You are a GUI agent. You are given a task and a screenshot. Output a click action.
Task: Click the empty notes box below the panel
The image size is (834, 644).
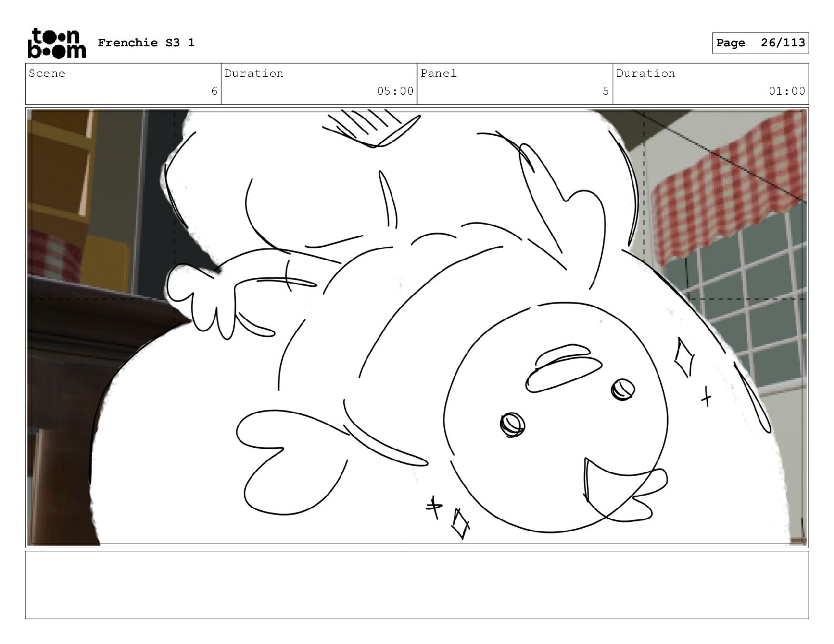417,585
